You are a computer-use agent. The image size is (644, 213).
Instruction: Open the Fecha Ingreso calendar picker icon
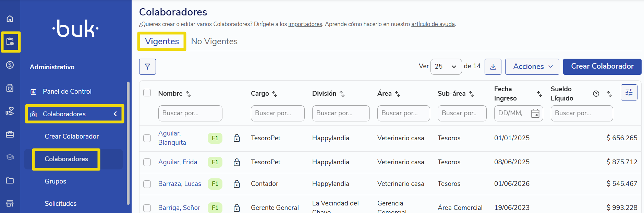[535, 113]
